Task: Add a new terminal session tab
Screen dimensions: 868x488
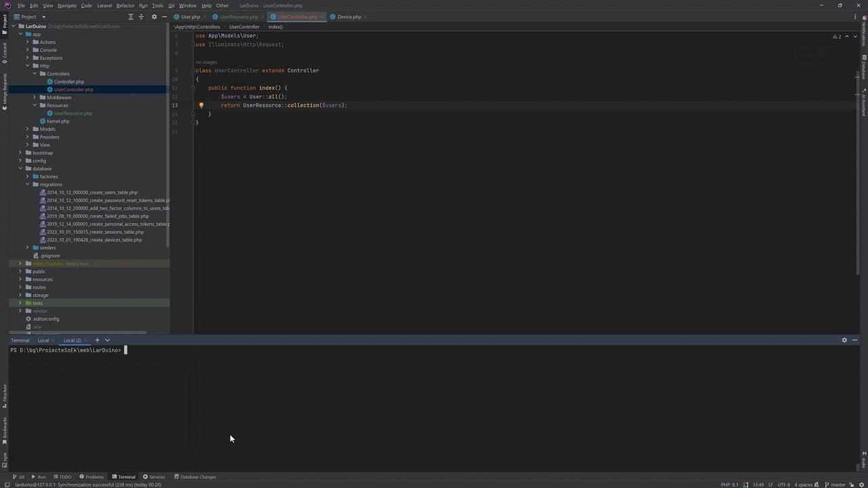Action: [97, 340]
